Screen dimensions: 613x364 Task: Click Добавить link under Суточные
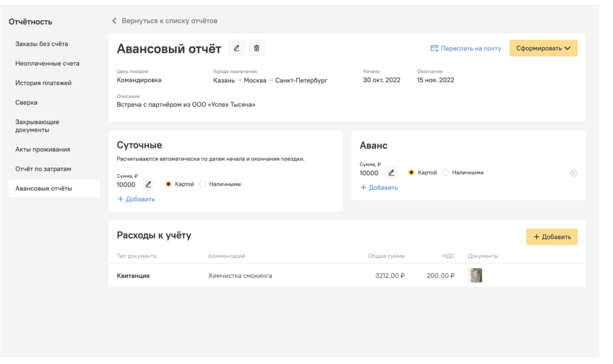point(136,199)
